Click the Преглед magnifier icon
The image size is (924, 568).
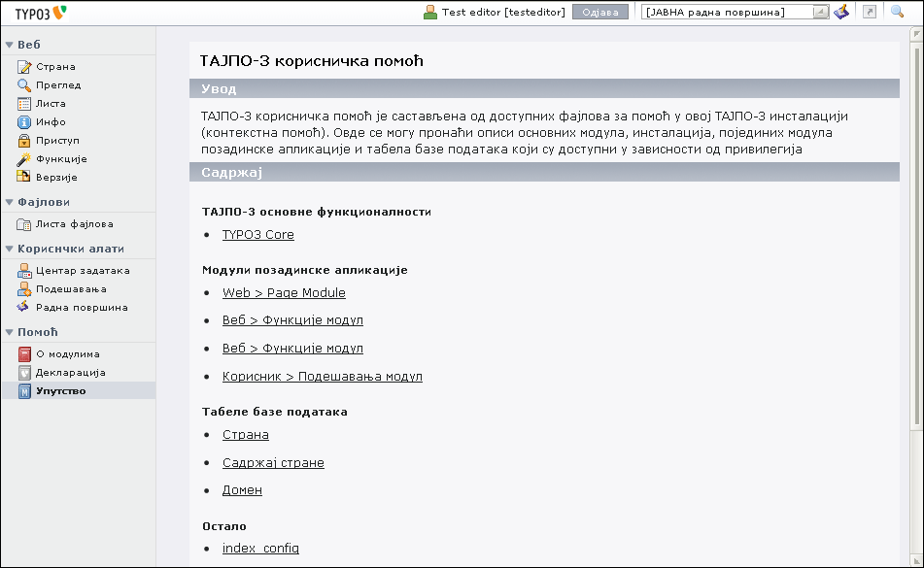24,85
